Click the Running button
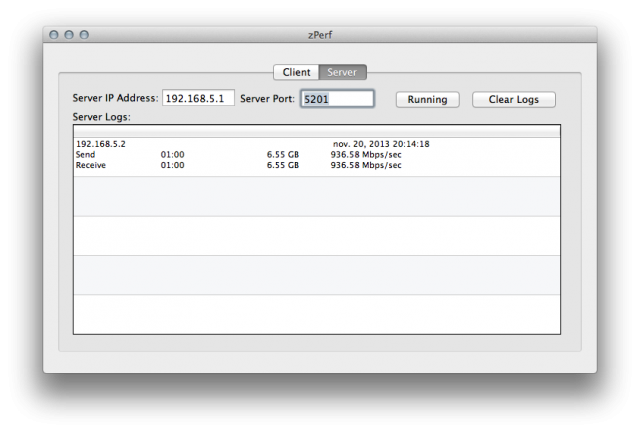 click(x=427, y=100)
